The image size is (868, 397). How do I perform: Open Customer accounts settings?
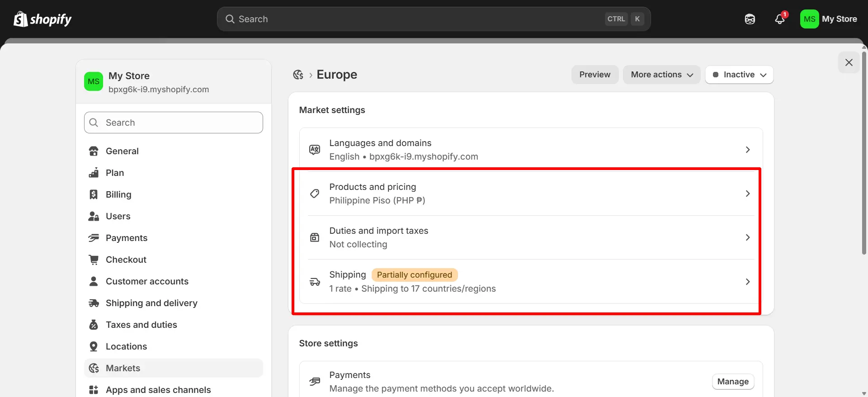174,281
